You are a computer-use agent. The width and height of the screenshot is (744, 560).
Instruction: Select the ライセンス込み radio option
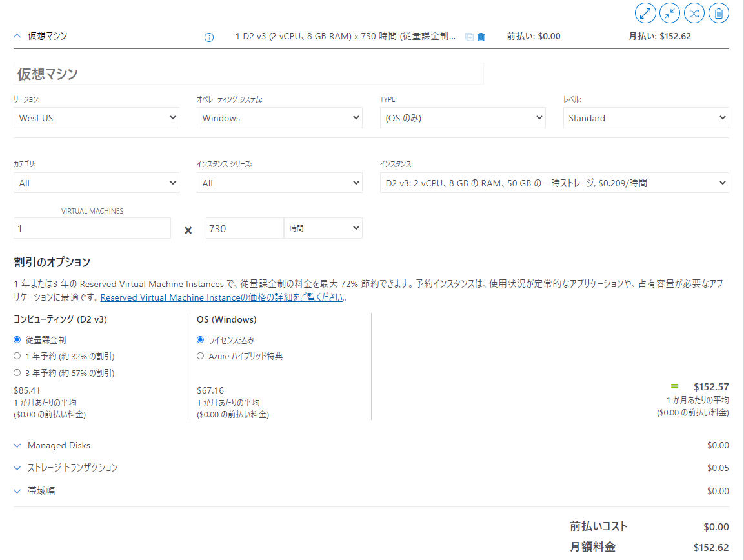click(x=200, y=340)
